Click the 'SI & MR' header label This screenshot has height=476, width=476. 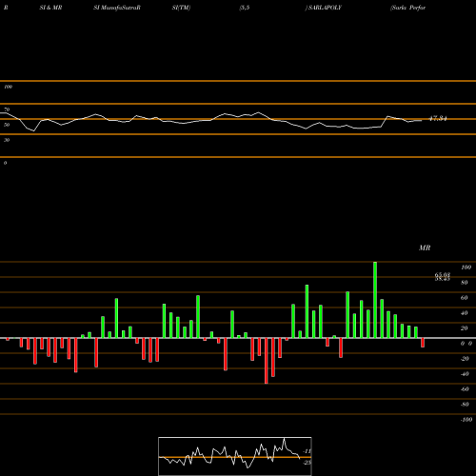coord(50,8)
